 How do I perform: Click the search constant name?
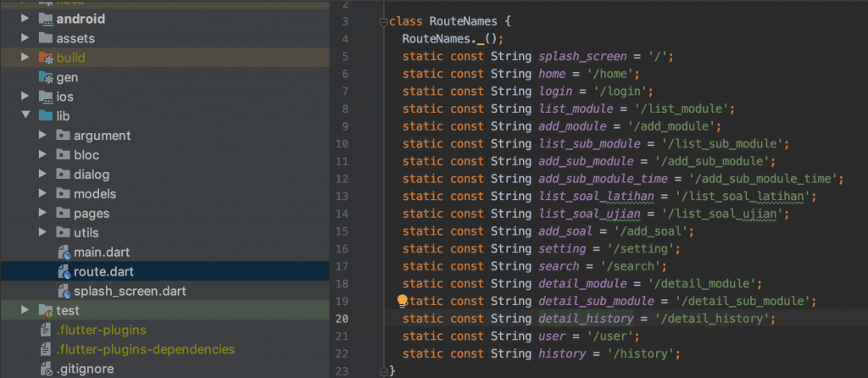559,266
